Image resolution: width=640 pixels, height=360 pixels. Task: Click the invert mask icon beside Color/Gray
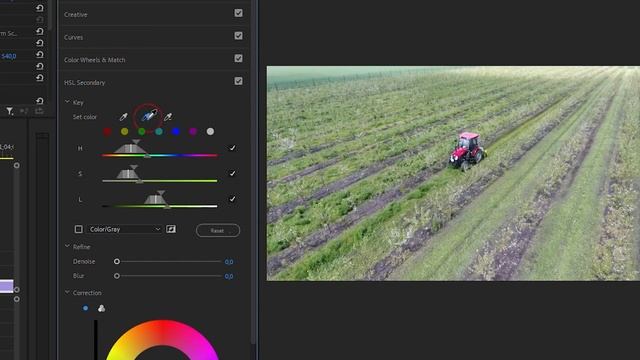171,229
